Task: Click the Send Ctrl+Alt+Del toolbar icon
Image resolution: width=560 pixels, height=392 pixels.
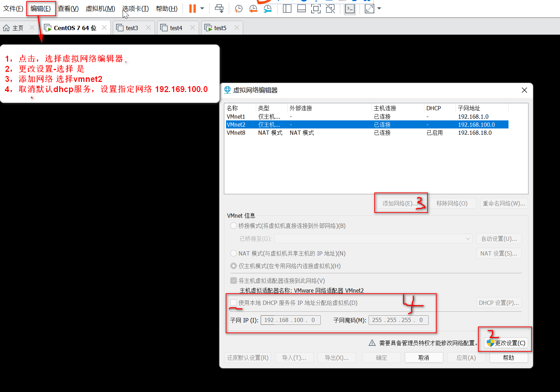Action: click(219, 9)
